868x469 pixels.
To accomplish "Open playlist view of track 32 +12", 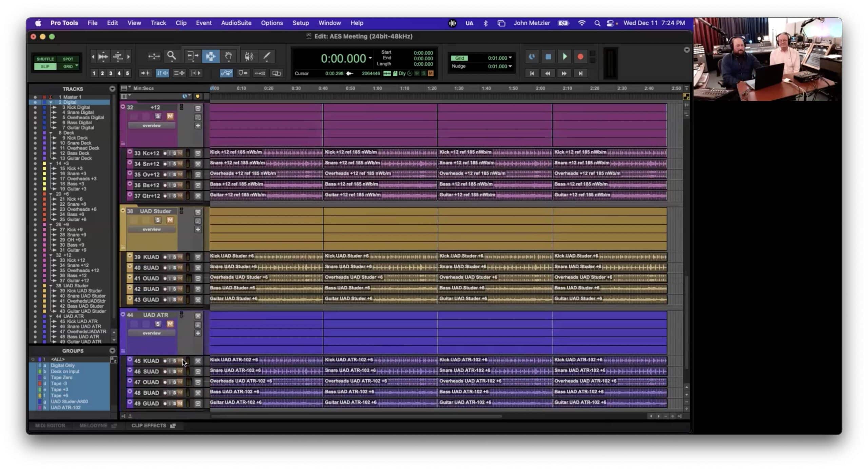I will pos(198,117).
